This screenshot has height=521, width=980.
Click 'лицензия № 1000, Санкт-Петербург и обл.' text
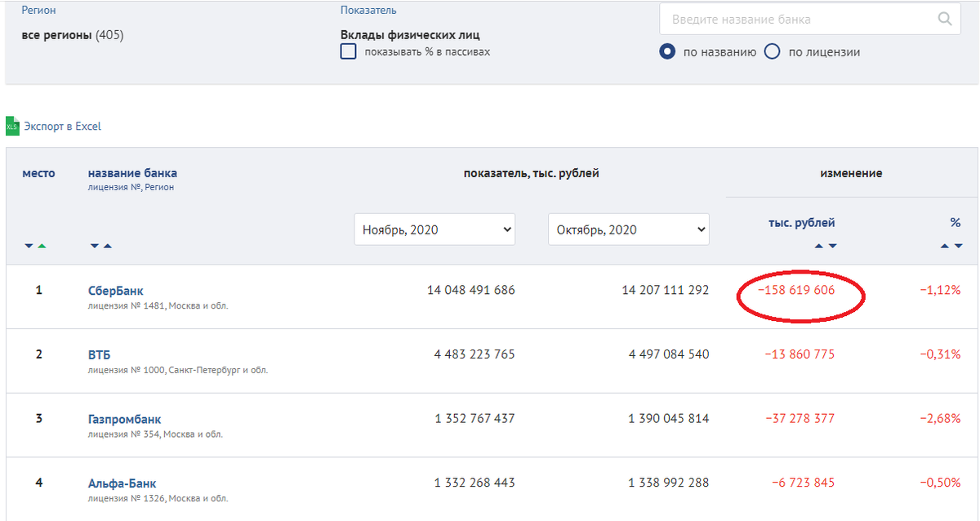(x=178, y=370)
